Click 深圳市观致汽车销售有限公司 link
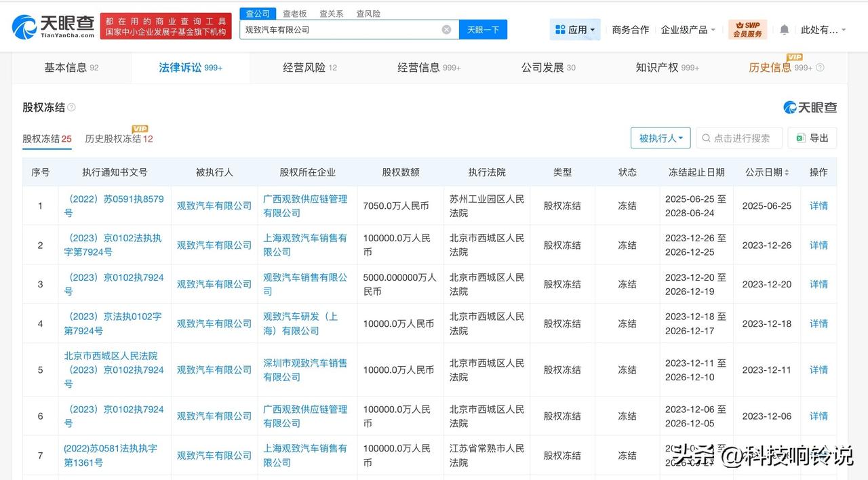The height and width of the screenshot is (480, 868). coord(305,369)
